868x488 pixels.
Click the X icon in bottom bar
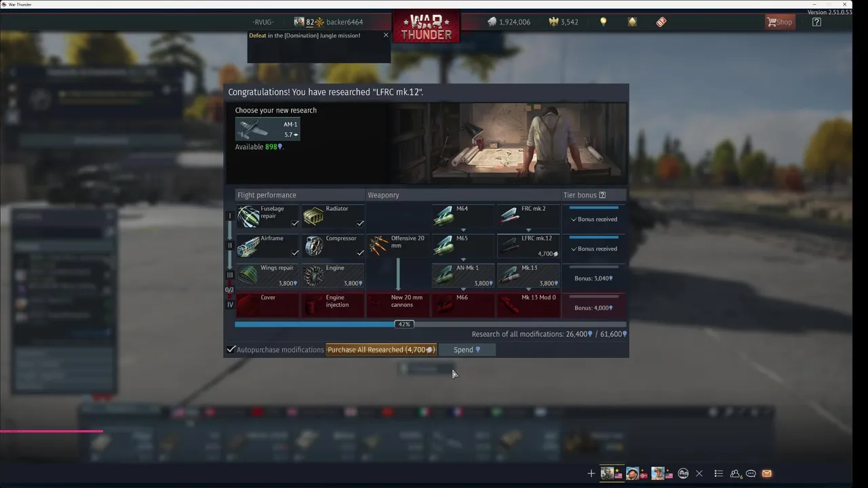699,474
